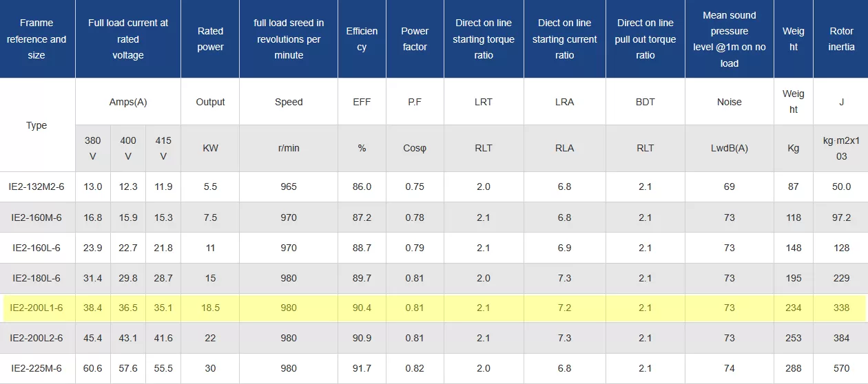Click the 380 V sub-header cell
The width and height of the screenshot is (868, 384).
(92, 148)
